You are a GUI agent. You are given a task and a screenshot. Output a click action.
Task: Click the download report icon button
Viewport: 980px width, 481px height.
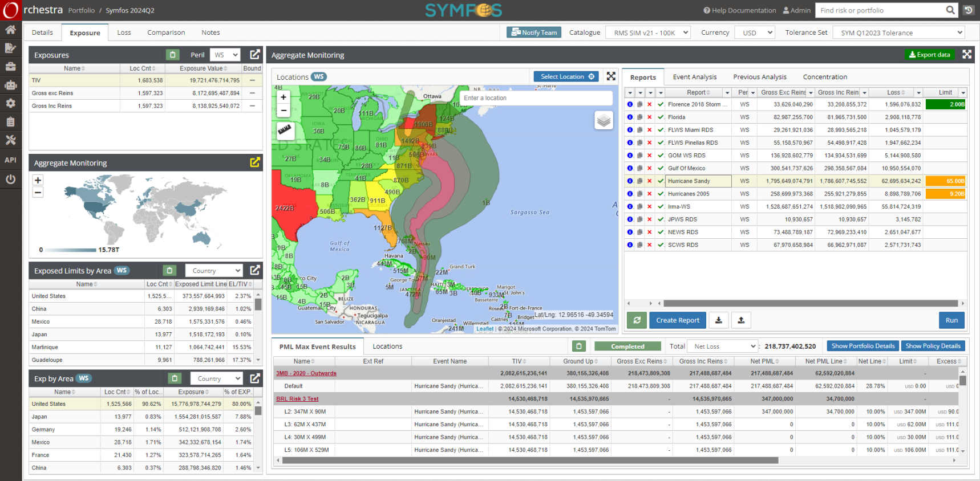[x=719, y=320]
